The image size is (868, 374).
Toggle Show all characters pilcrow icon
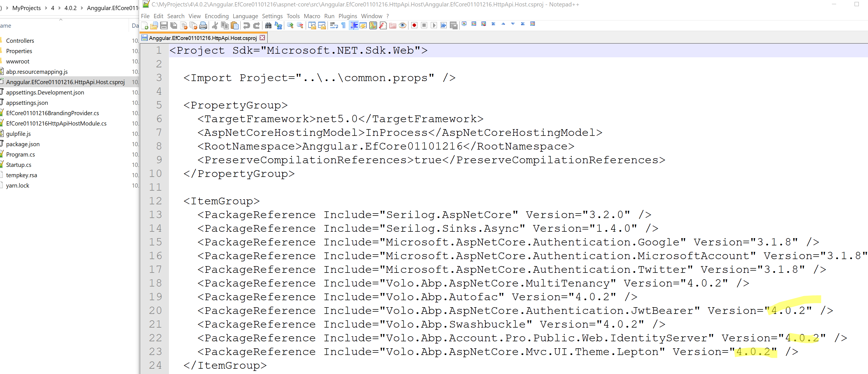343,26
